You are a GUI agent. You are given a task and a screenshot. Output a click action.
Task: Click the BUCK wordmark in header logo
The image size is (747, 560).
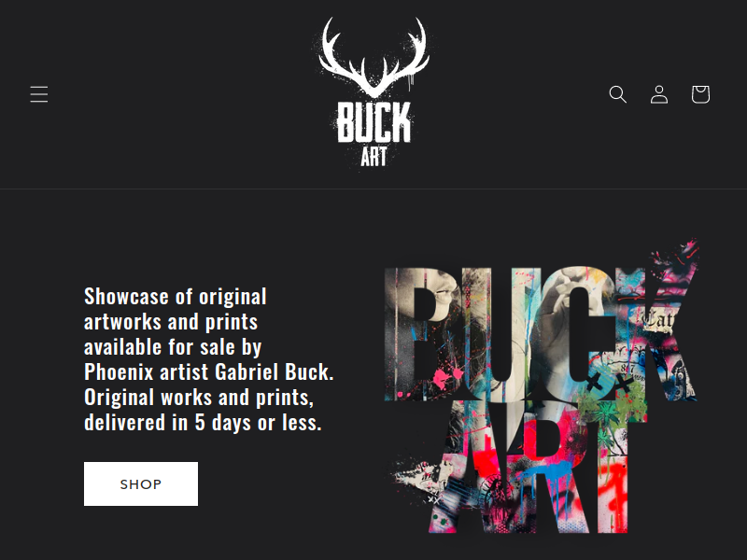tap(374, 122)
